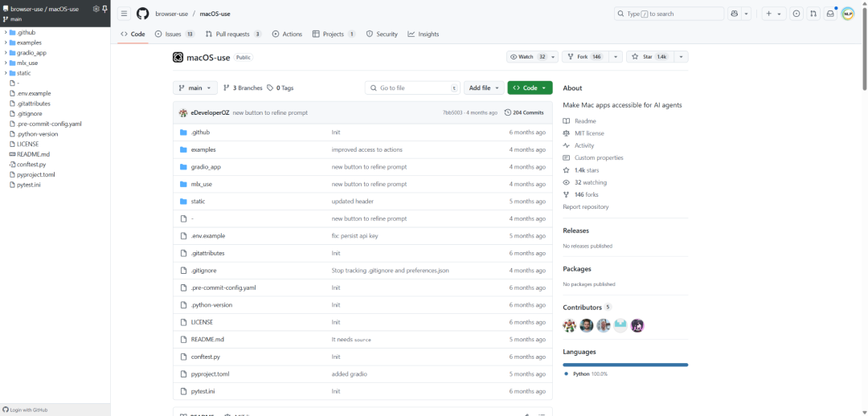The width and height of the screenshot is (868, 416).
Task: Click the Python language bar
Action: (625, 365)
